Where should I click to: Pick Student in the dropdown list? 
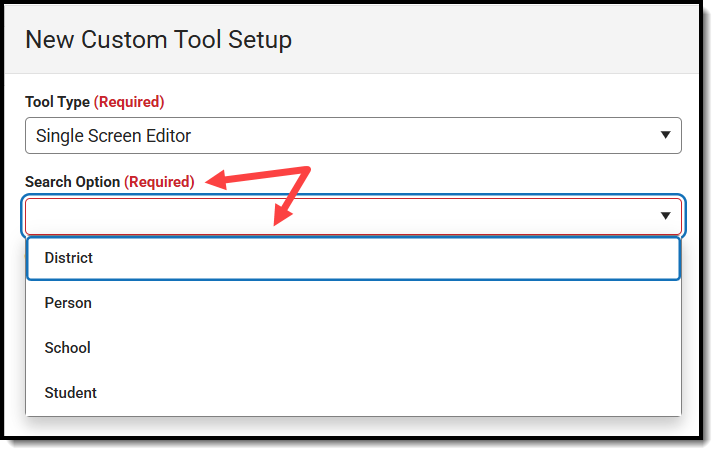[353, 393]
